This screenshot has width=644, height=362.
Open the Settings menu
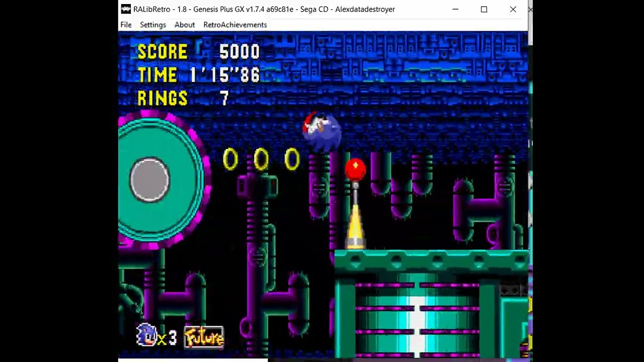pyautogui.click(x=153, y=25)
